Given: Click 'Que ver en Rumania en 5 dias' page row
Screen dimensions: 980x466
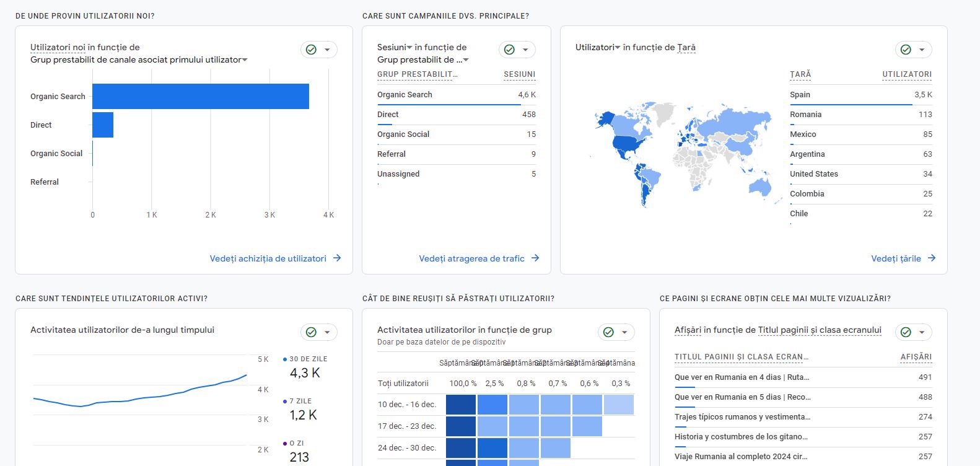Looking at the screenshot, I should click(803, 397).
